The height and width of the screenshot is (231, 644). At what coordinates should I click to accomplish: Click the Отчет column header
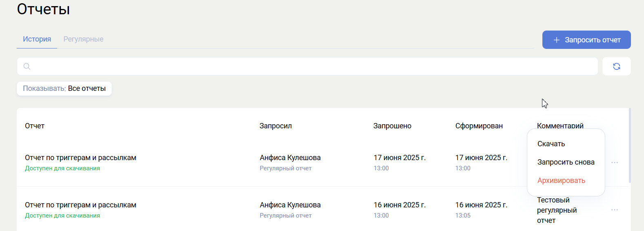pos(35,126)
